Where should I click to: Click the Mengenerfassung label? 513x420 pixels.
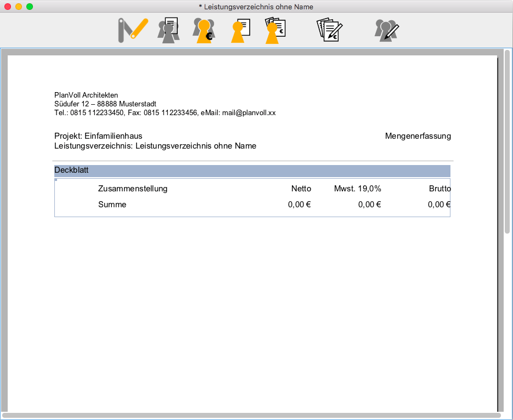point(418,136)
